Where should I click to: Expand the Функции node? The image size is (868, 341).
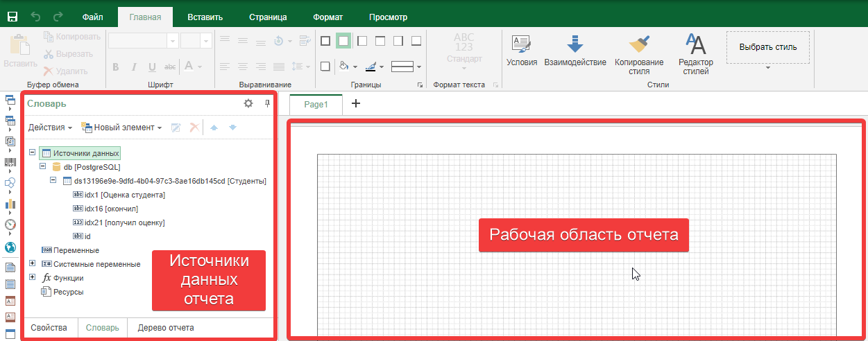pos(32,278)
